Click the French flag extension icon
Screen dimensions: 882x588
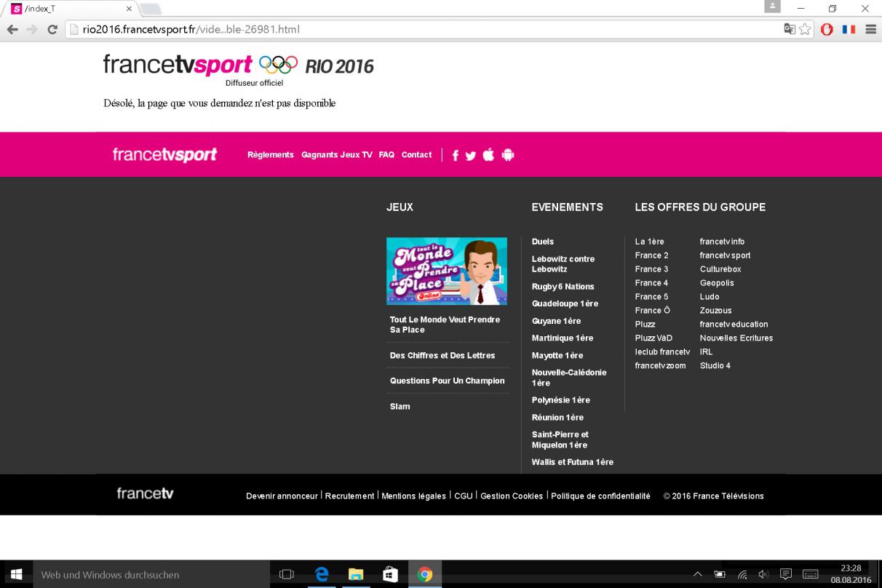pyautogui.click(x=849, y=30)
